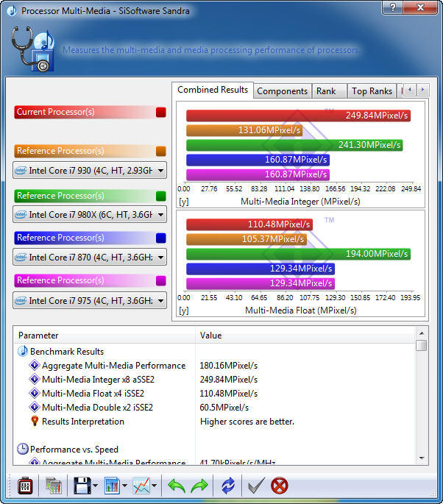Click the Sandra title bar app icon
This screenshot has height=504, width=443.
click(x=12, y=11)
